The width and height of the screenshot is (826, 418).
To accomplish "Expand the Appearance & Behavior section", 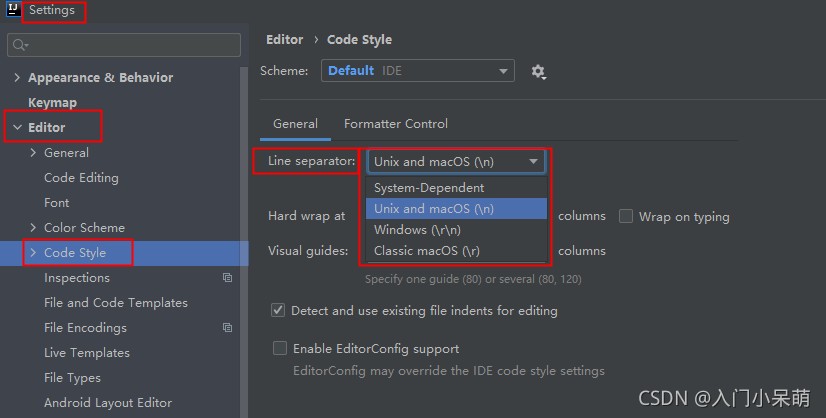I will click(x=17, y=78).
